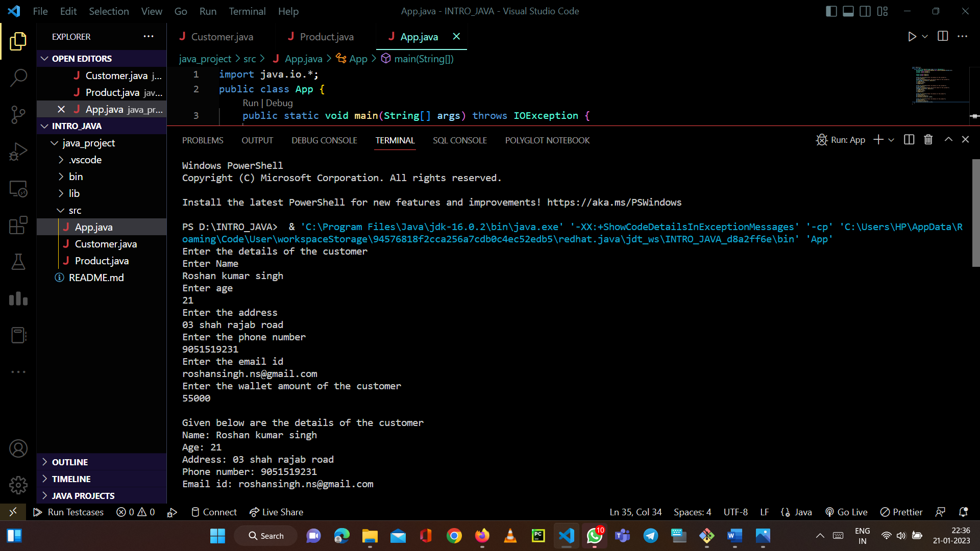Open WhatsApp from the taskbar
Image resolution: width=980 pixels, height=551 pixels.
click(x=594, y=536)
